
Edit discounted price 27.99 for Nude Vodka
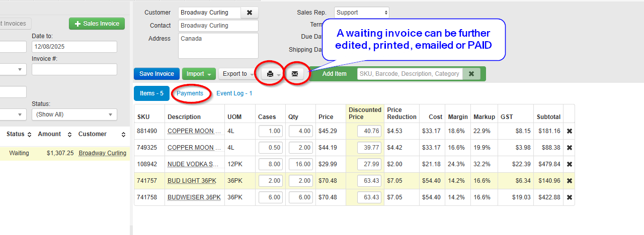pyautogui.click(x=369, y=164)
